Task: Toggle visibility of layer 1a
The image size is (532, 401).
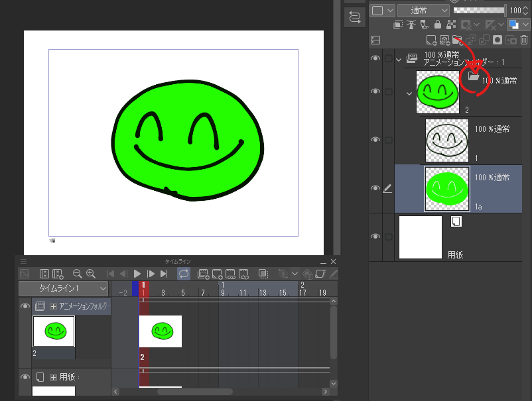Action: (x=375, y=188)
